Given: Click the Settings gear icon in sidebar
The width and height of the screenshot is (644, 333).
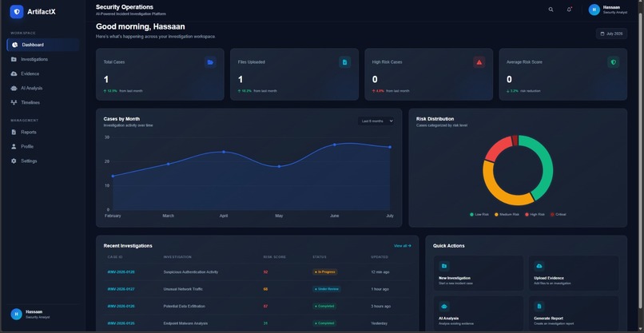Looking at the screenshot, I should 14,161.
